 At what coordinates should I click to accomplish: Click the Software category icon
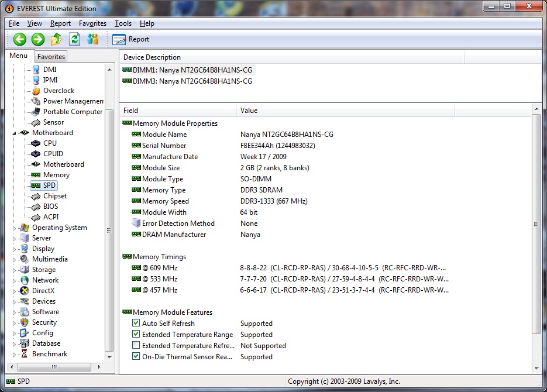(25, 312)
